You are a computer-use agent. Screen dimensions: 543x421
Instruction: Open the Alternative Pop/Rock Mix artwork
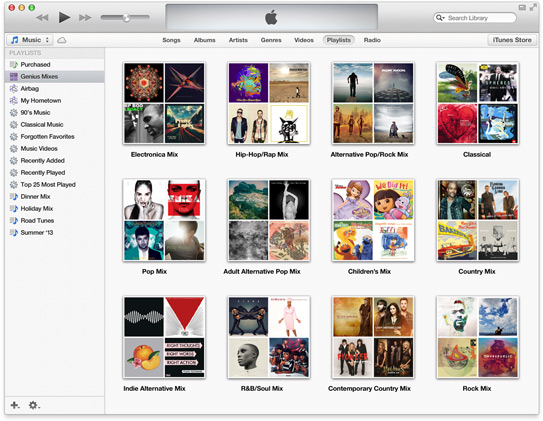pyautogui.click(x=373, y=103)
